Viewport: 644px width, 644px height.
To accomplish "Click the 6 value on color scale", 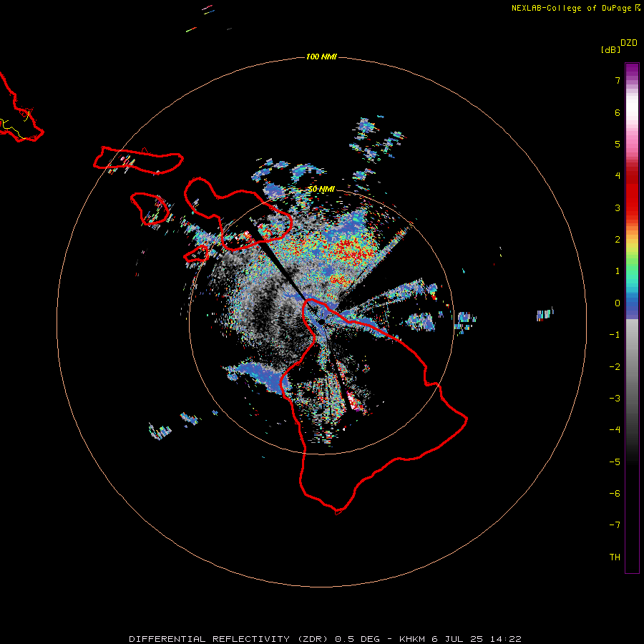I will click(x=618, y=112).
